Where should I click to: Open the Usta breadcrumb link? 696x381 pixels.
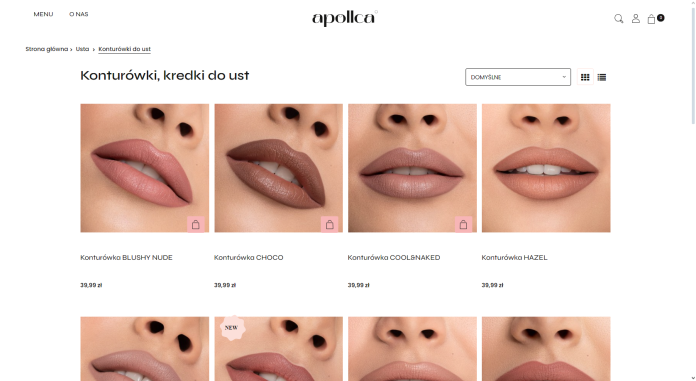(82, 49)
